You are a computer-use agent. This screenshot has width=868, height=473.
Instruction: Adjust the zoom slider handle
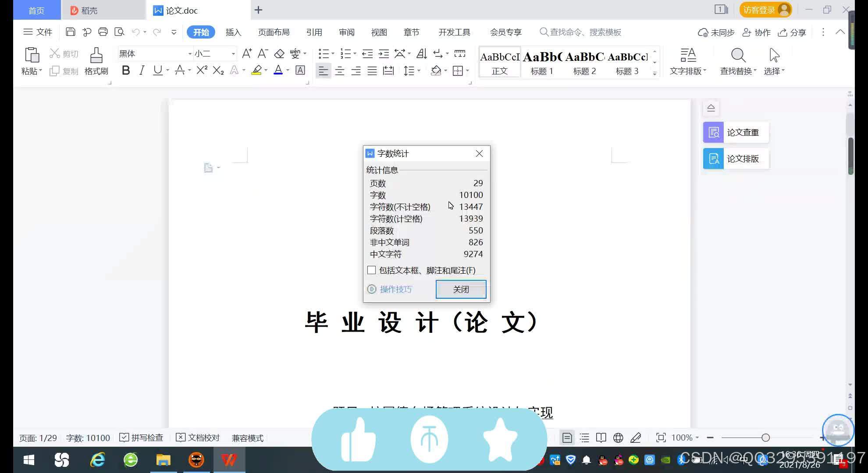tap(765, 438)
